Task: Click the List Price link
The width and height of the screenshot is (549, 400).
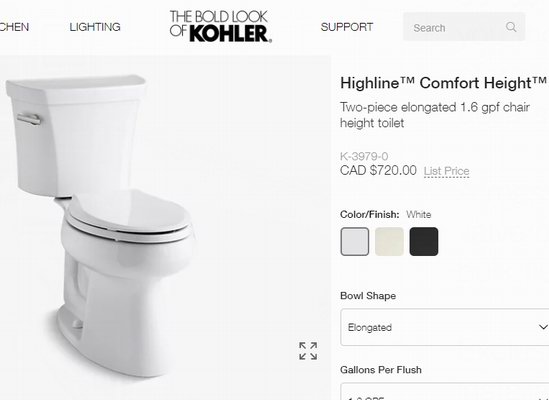Action: tap(446, 171)
